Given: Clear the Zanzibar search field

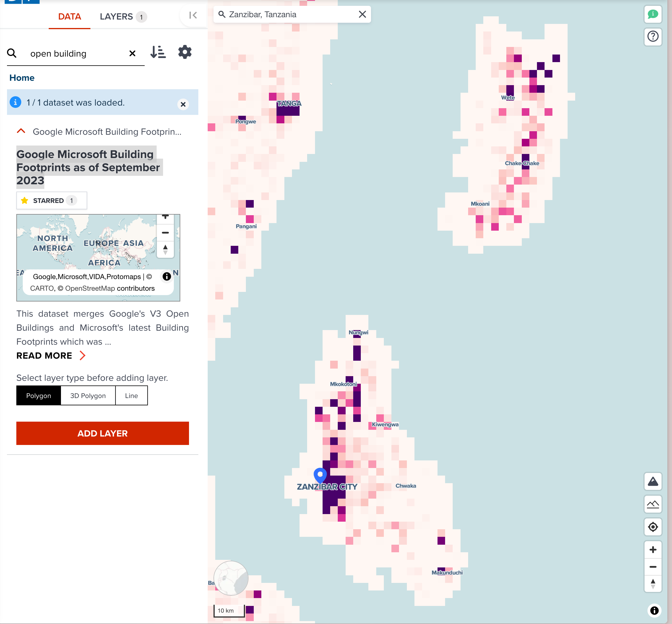Looking at the screenshot, I should pyautogui.click(x=362, y=14).
